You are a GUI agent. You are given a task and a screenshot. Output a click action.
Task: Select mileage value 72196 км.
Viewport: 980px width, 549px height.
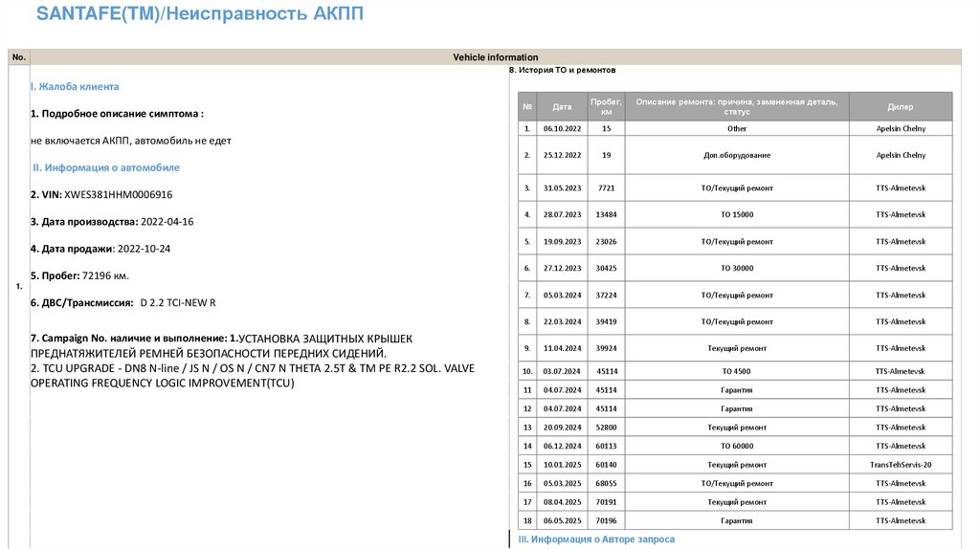click(x=105, y=275)
